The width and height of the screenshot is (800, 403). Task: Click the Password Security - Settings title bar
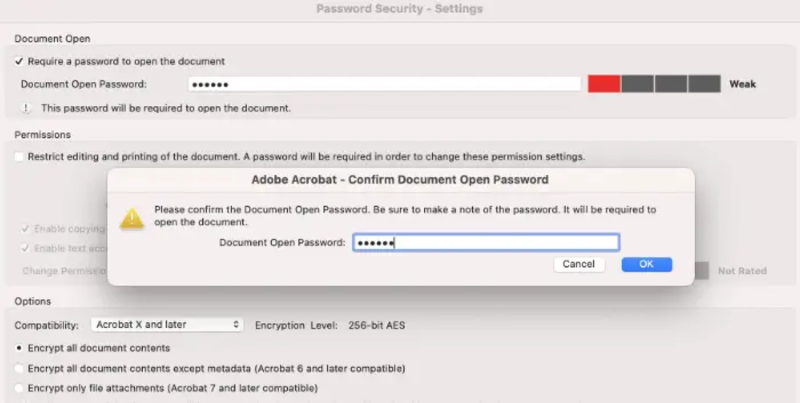pos(399,9)
